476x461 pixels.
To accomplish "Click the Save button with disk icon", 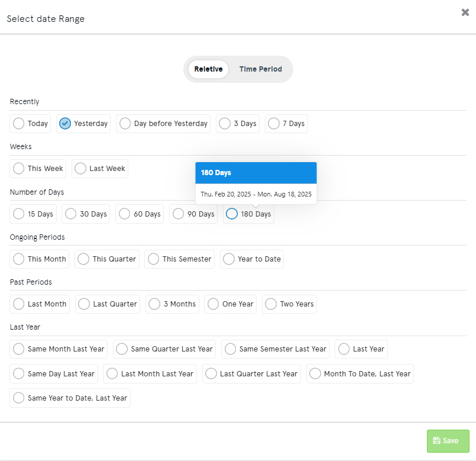I will point(448,441).
